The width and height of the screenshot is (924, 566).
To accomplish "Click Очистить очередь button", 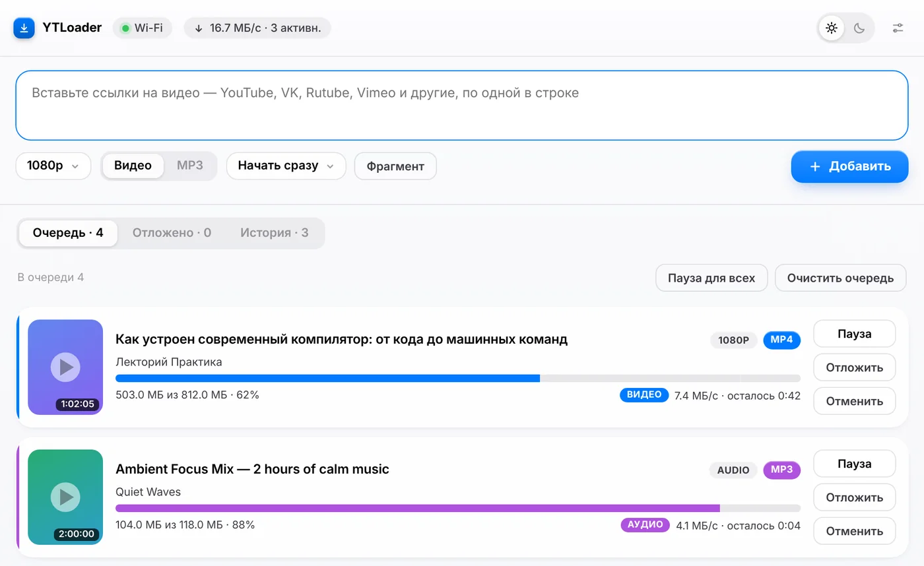I will (841, 278).
